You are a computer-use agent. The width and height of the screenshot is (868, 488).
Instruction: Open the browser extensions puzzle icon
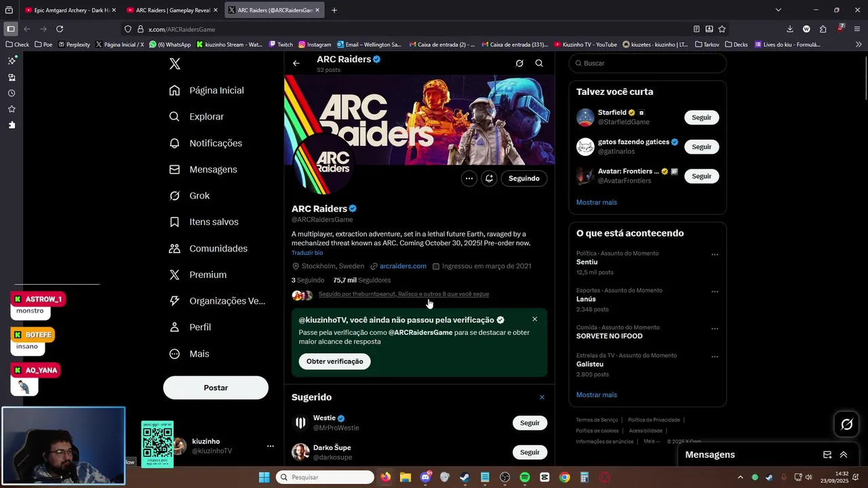coord(823,29)
